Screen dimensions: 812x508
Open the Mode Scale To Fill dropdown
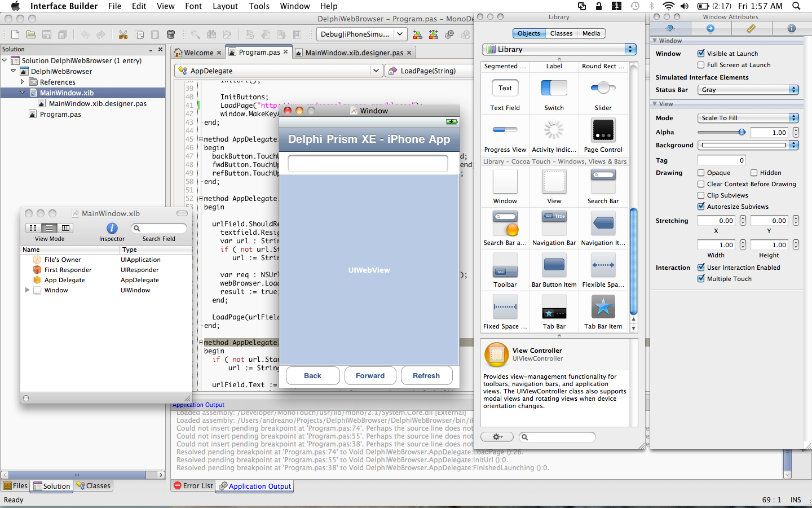click(x=748, y=118)
